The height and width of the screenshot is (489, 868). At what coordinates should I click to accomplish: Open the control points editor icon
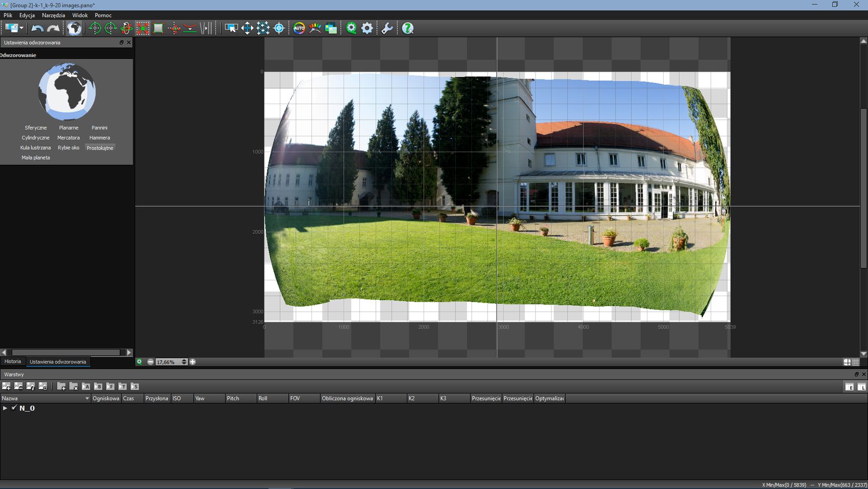pyautogui.click(x=263, y=28)
